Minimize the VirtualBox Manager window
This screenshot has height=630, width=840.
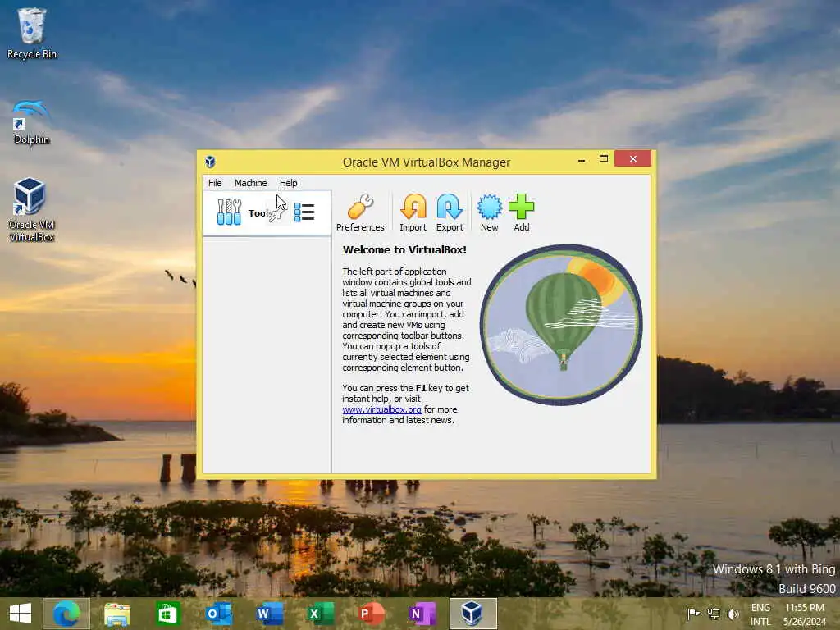[x=582, y=160]
